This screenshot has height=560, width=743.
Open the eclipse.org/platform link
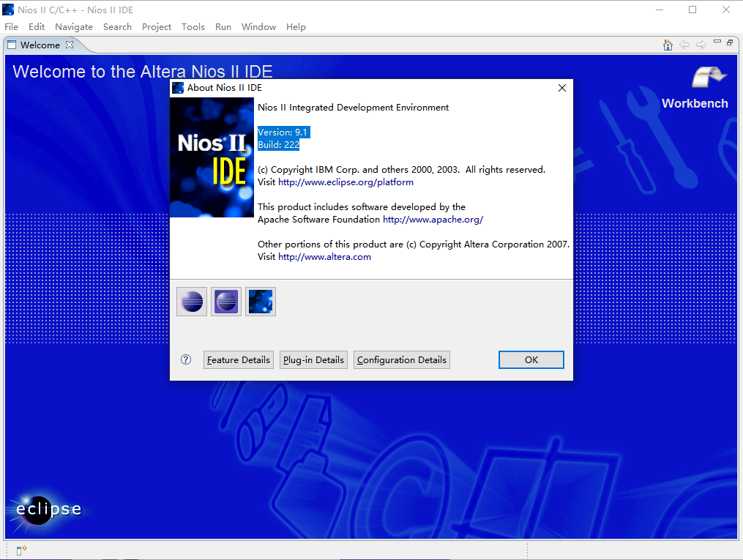click(346, 182)
